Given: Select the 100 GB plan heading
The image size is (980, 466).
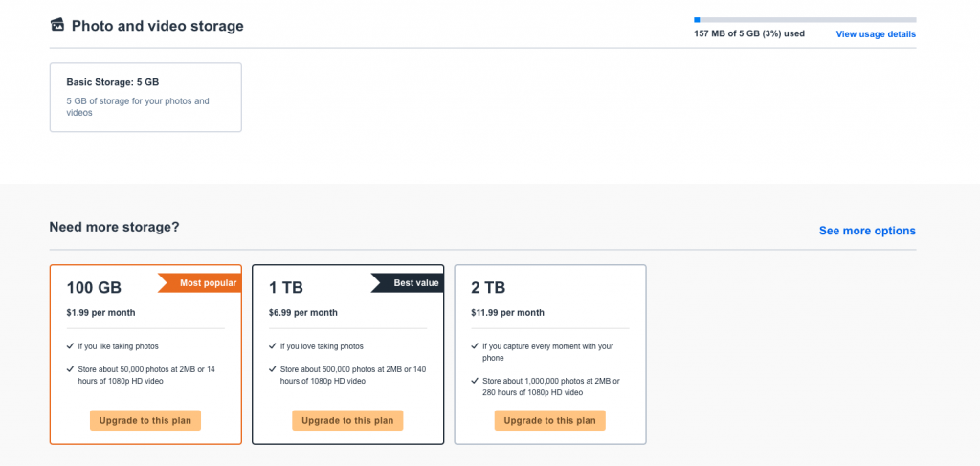Looking at the screenshot, I should [x=94, y=288].
